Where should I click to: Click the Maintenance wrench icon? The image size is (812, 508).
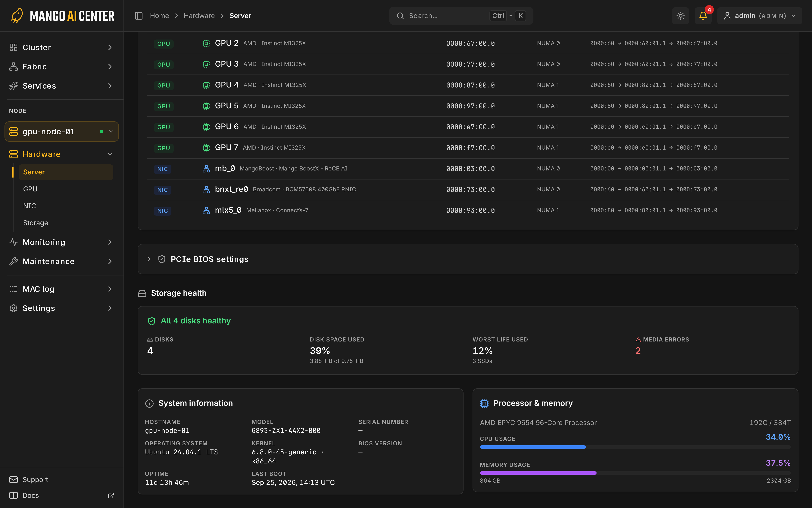13,261
